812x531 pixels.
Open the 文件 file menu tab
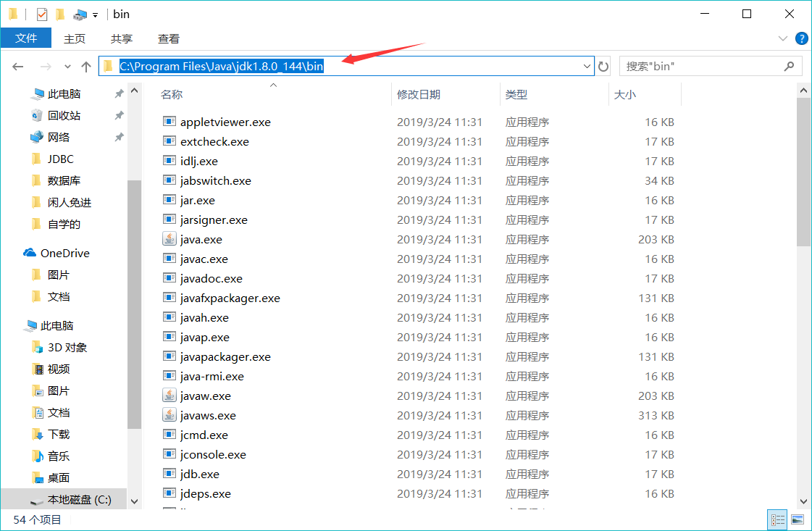[x=26, y=38]
